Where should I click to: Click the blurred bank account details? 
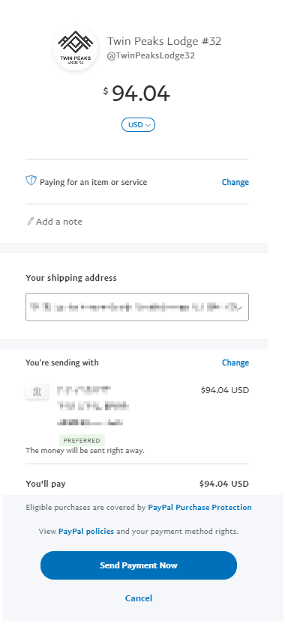coord(93,406)
